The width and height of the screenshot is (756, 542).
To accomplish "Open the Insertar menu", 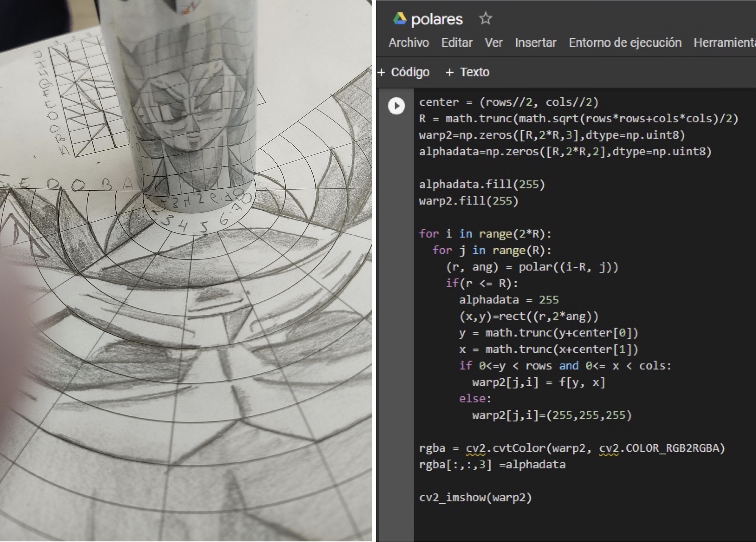I will pos(535,43).
